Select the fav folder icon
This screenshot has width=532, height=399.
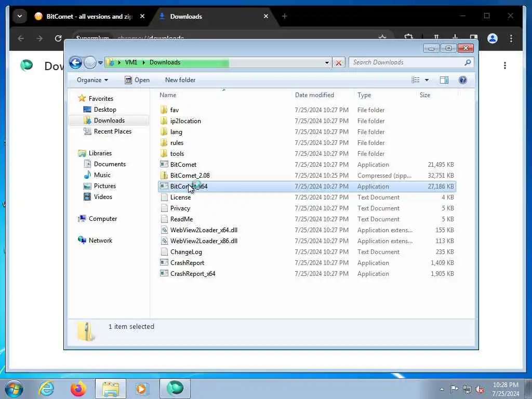point(164,110)
